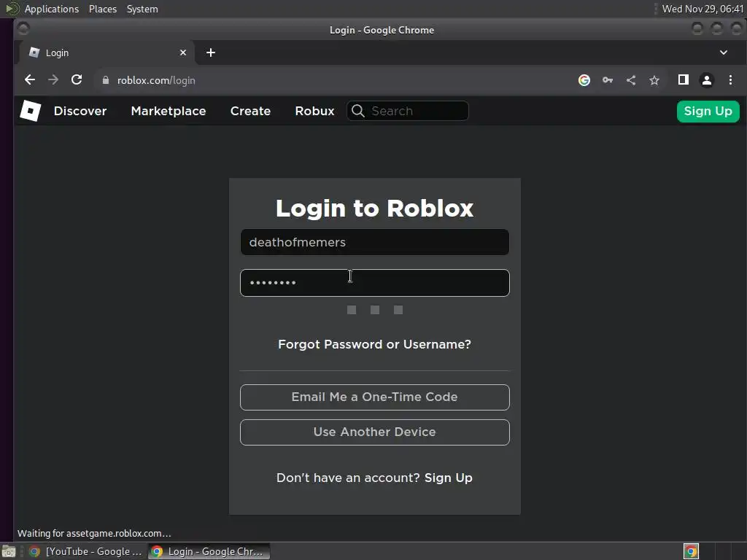Click the Chrome tray icon in bottom panel
Viewport: 747px width, 560px height.
click(691, 551)
